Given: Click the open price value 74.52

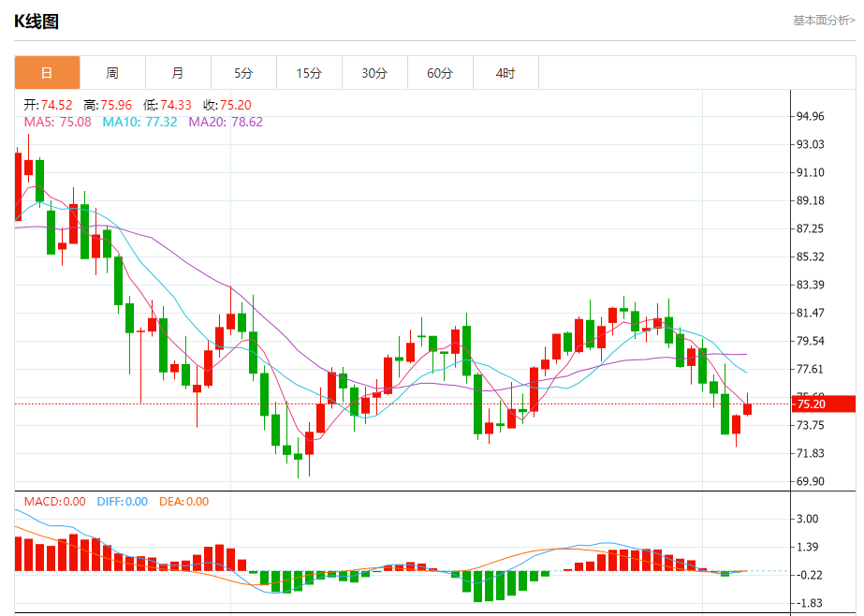Looking at the screenshot, I should [x=57, y=105].
